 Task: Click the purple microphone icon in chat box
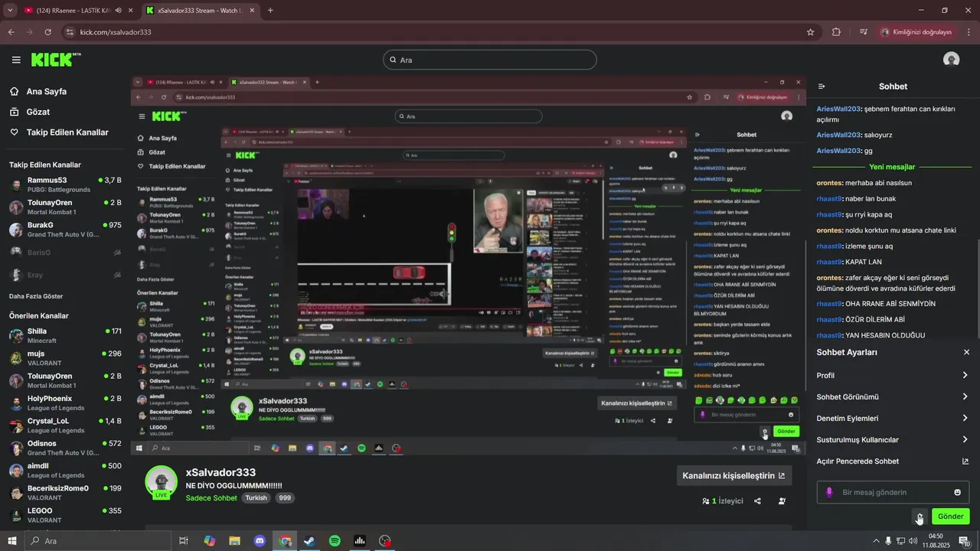pyautogui.click(x=828, y=492)
